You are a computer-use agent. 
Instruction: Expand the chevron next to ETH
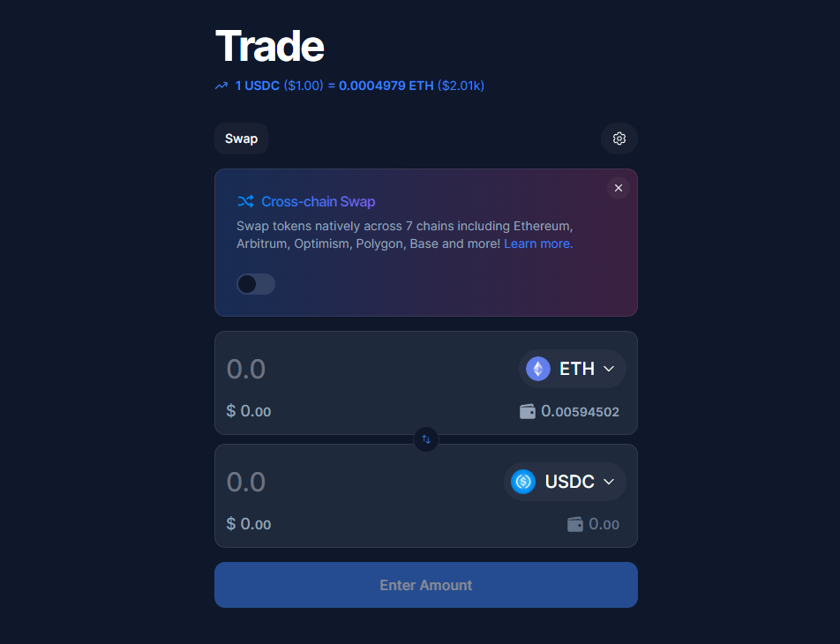click(x=609, y=369)
